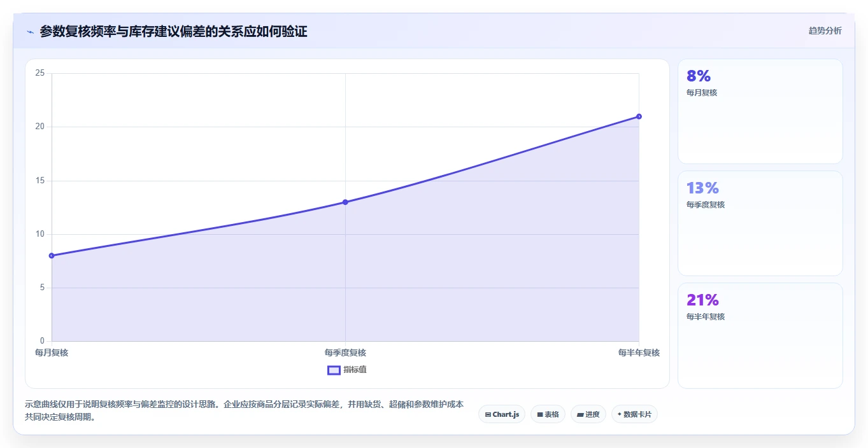
Task: Click the y-axis value 20
Action: (39, 127)
